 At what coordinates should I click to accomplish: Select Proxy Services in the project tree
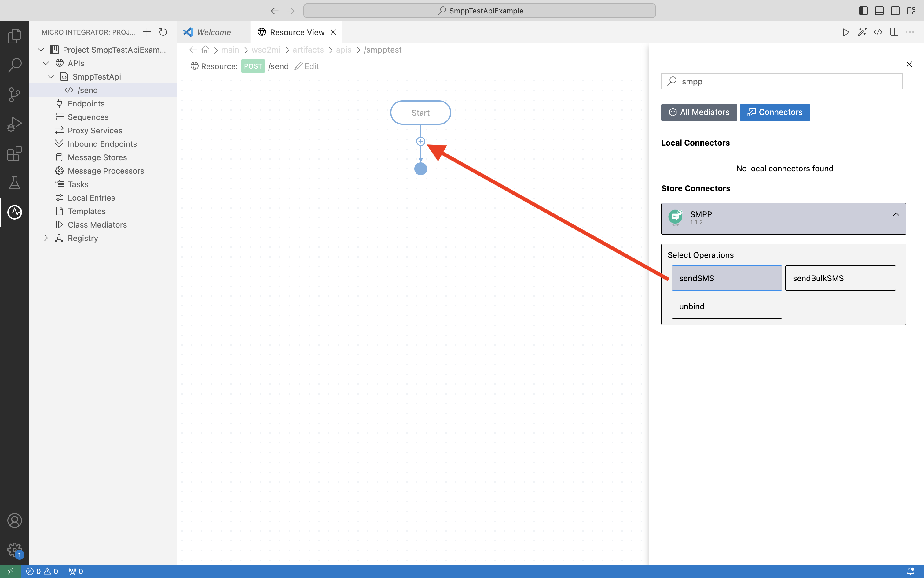point(103,130)
